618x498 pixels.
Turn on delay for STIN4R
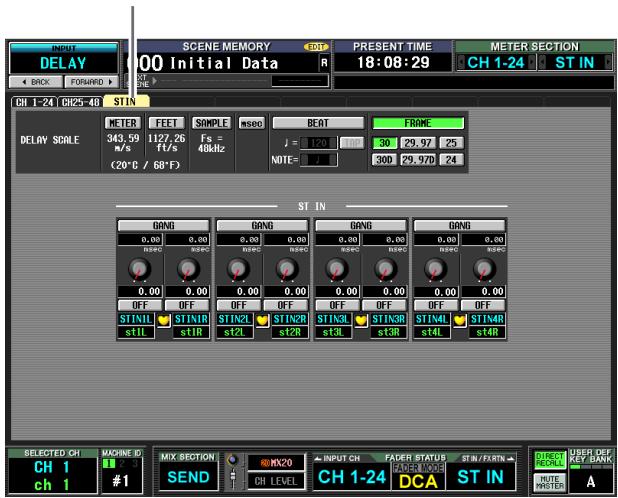[x=483, y=305]
